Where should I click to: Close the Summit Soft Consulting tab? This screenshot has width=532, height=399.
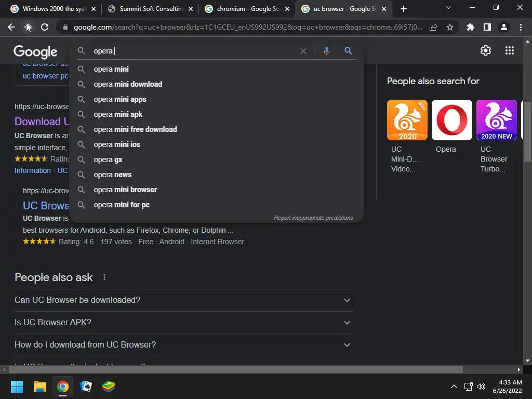click(191, 9)
